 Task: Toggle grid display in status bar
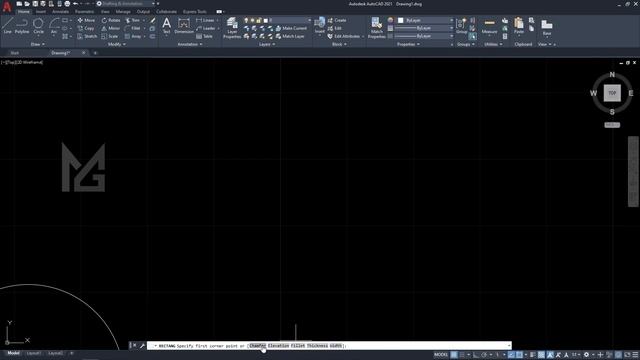point(454,355)
